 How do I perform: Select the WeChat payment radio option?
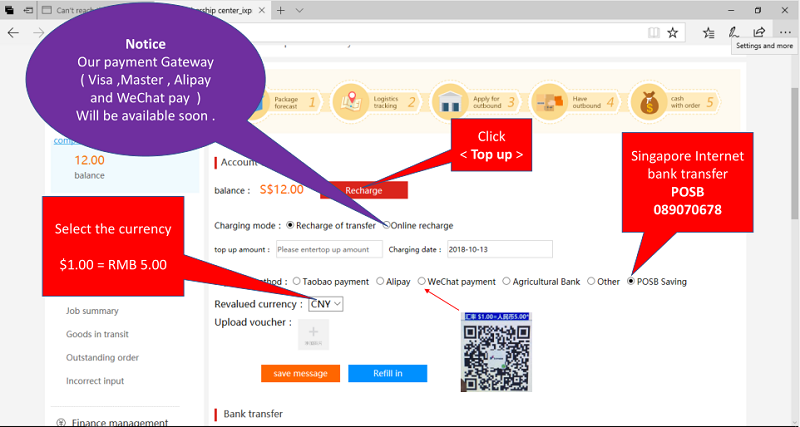tap(423, 282)
